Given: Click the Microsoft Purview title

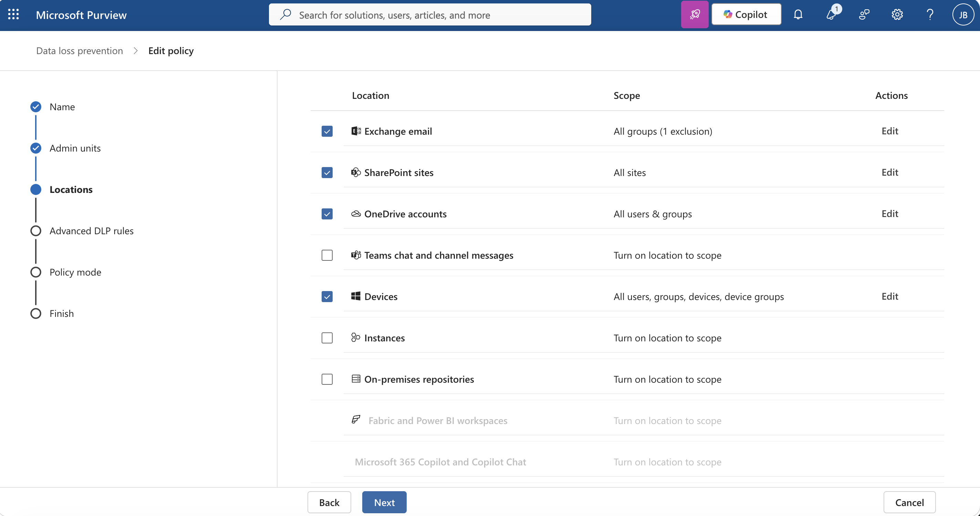Looking at the screenshot, I should 81,15.
